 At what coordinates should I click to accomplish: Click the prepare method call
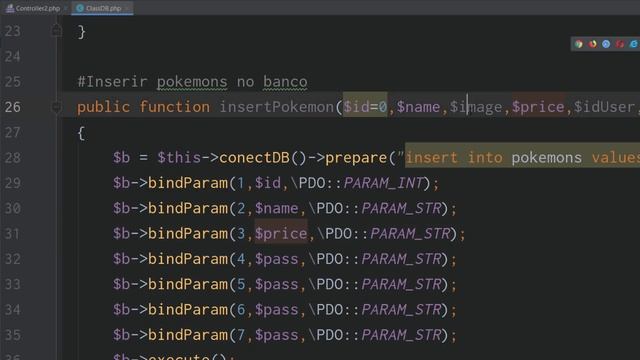356,158
